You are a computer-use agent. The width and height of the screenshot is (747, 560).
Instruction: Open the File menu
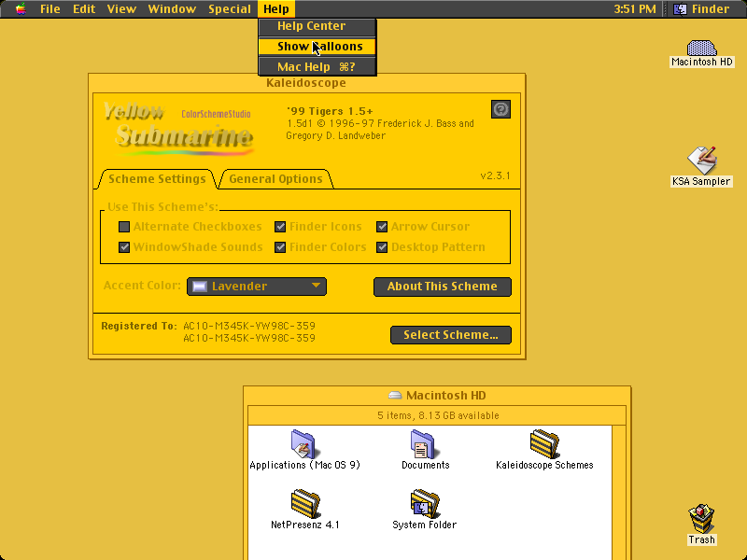coord(50,9)
